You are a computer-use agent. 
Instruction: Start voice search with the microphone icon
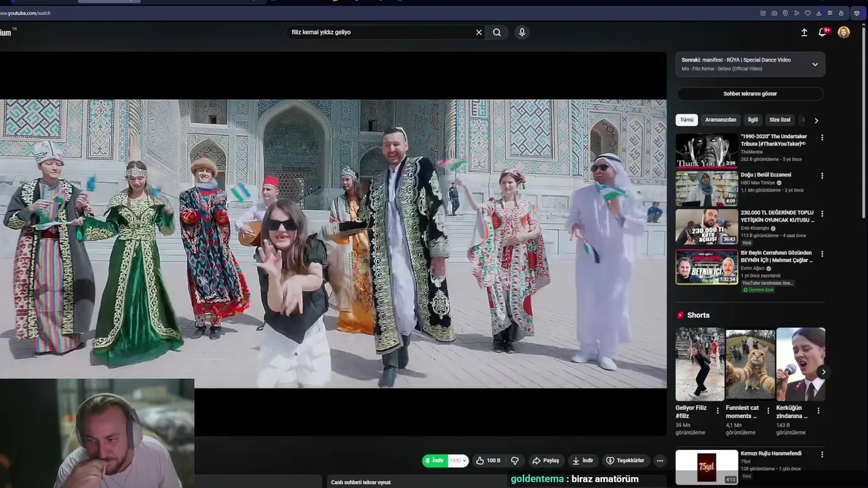pos(521,32)
